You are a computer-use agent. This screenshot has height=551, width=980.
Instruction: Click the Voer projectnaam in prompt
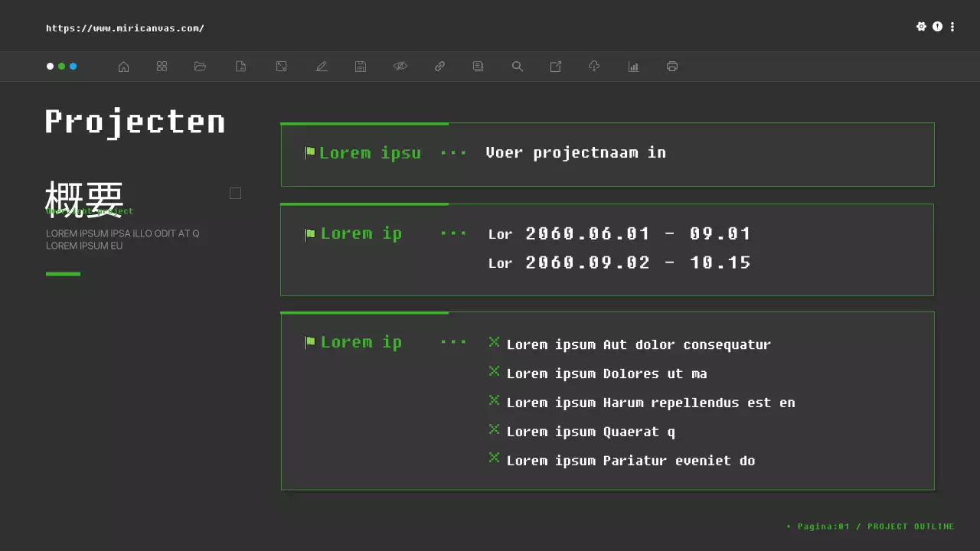tap(576, 152)
